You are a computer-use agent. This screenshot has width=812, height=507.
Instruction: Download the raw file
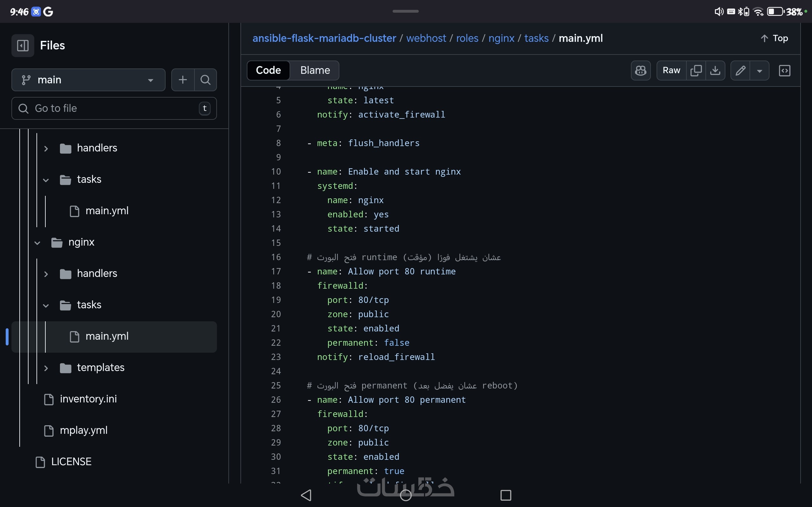(x=715, y=70)
